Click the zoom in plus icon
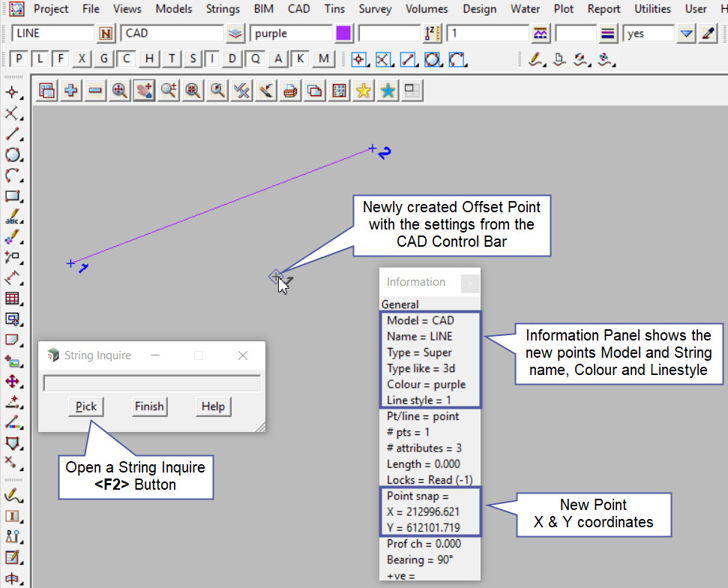This screenshot has height=588, width=728. coord(71,91)
